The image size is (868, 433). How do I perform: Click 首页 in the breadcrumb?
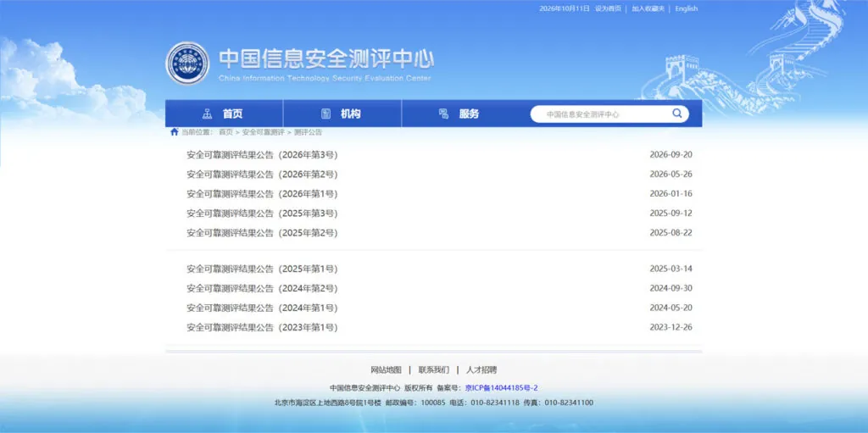coord(225,132)
